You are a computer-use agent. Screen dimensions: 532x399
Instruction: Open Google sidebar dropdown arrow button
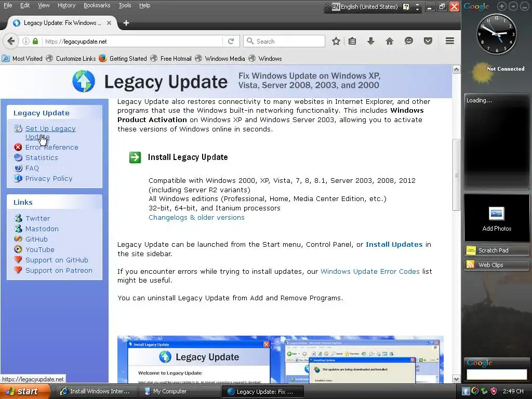click(x=513, y=6)
